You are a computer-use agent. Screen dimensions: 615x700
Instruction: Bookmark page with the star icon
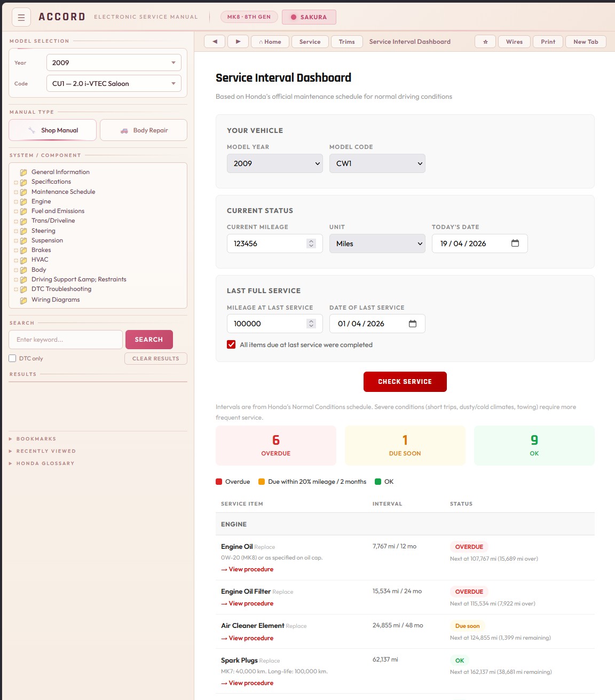click(x=485, y=42)
